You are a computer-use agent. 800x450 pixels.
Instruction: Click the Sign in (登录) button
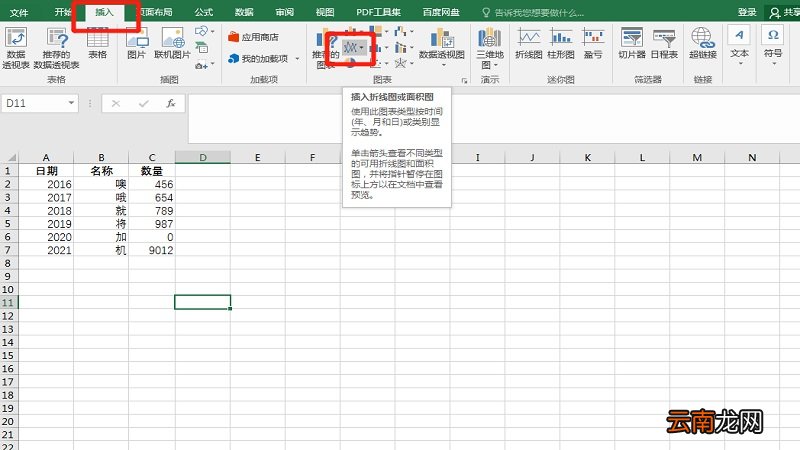tap(747, 12)
